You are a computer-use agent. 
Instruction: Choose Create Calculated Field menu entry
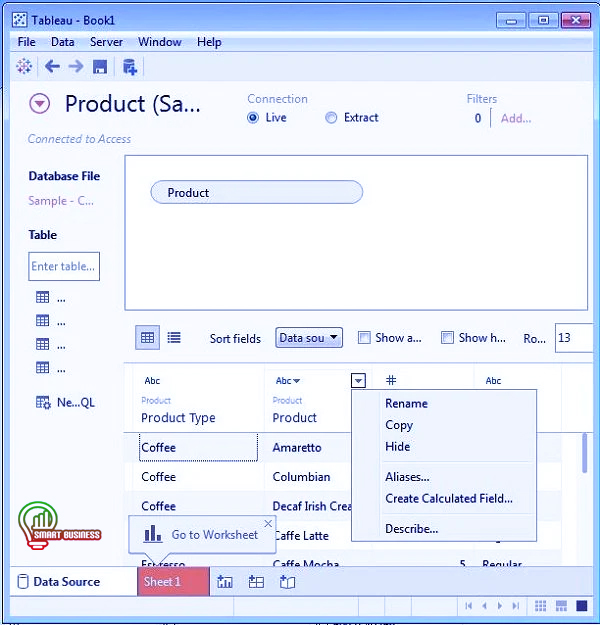pos(449,498)
